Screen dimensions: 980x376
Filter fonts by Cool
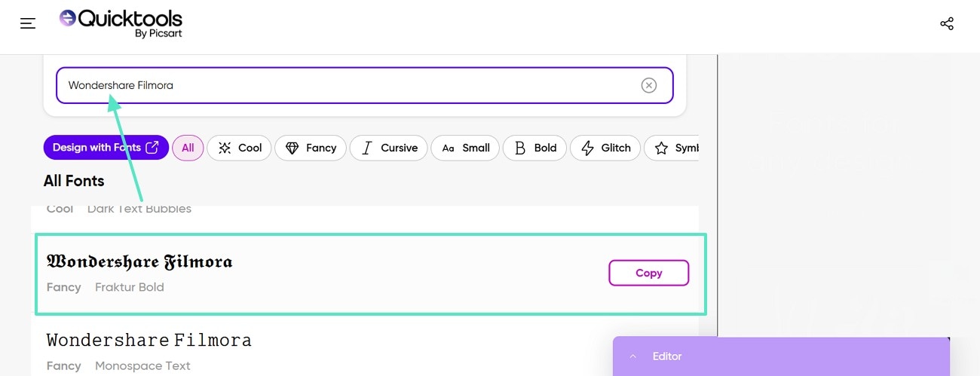239,148
